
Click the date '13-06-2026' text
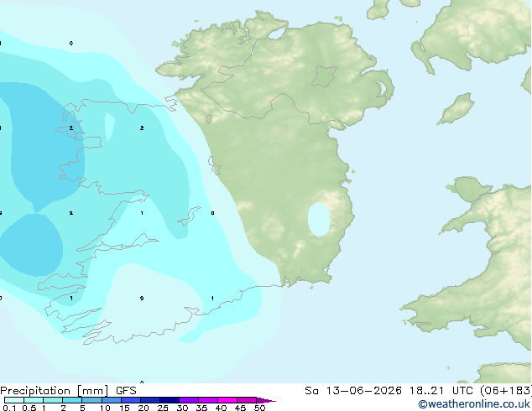point(363,391)
